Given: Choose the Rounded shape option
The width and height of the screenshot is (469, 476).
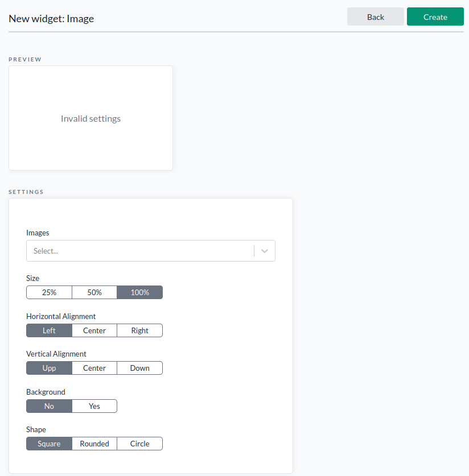Looking at the screenshot, I should point(94,443).
